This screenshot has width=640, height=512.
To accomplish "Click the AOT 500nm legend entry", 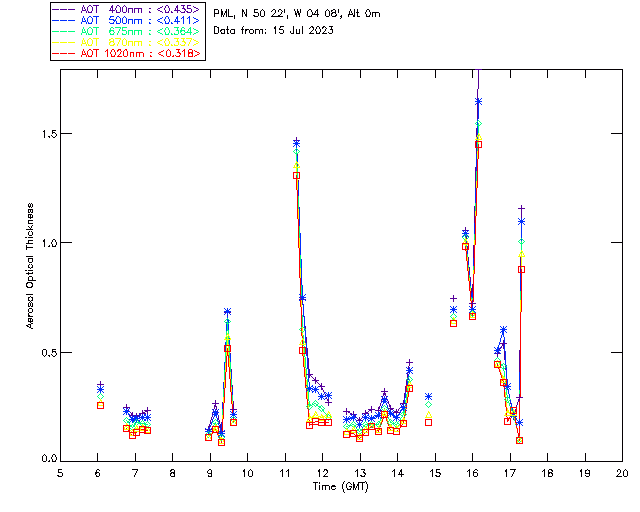I will click(127, 20).
